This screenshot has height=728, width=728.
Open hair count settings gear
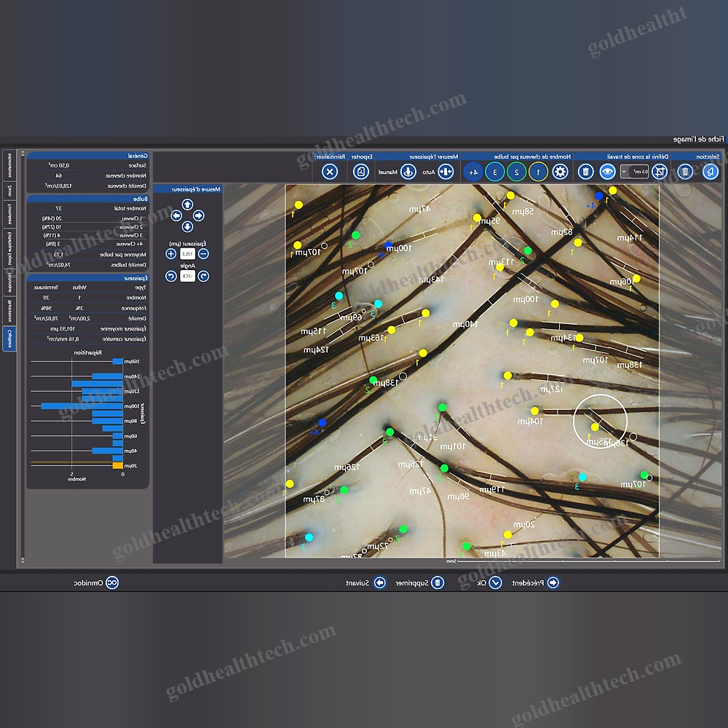coord(560,172)
